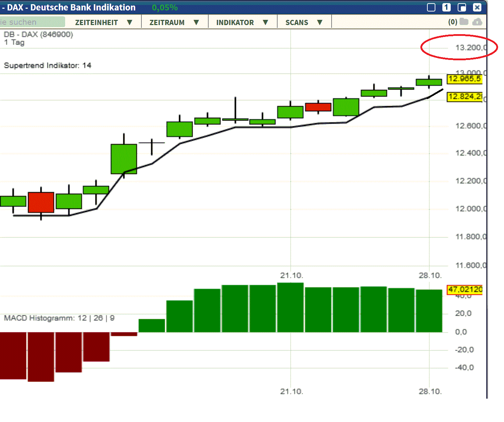Select the "Supertrend Indikator: 14" label
504x422 pixels.
[48, 66]
